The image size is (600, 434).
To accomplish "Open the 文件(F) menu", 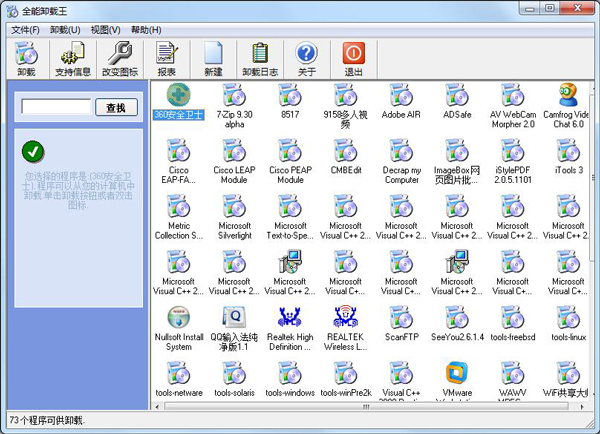I will click(25, 30).
